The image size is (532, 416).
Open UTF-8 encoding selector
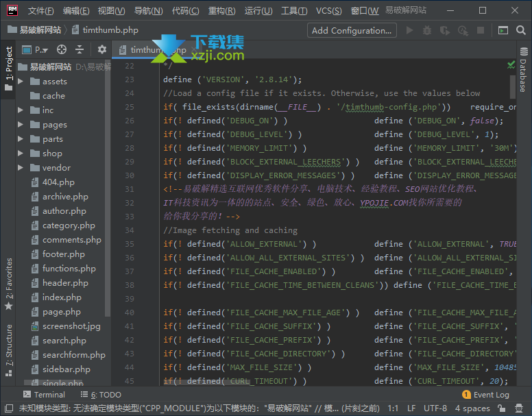point(435,408)
